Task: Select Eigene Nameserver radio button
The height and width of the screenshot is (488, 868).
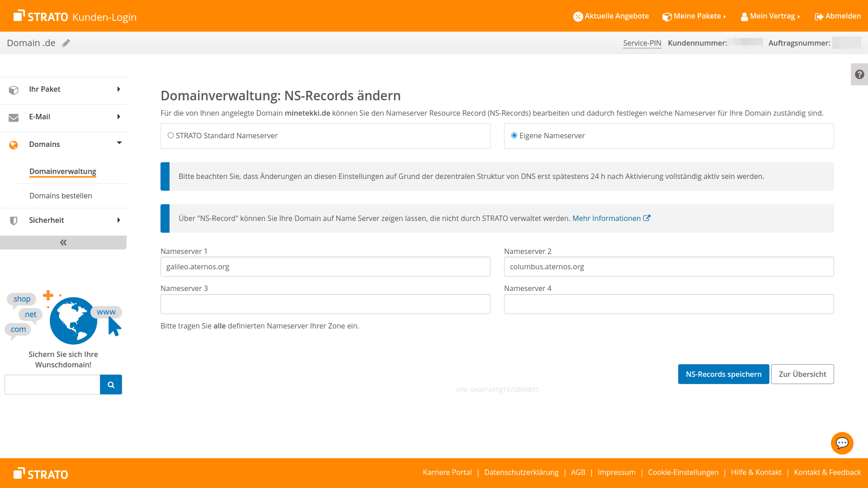Action: pyautogui.click(x=514, y=136)
